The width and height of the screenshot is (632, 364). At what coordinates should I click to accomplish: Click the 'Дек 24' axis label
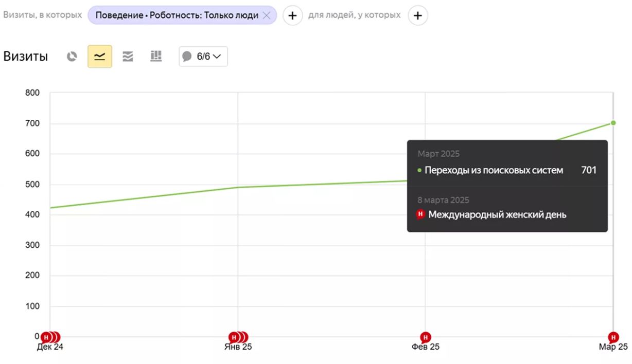coord(50,348)
